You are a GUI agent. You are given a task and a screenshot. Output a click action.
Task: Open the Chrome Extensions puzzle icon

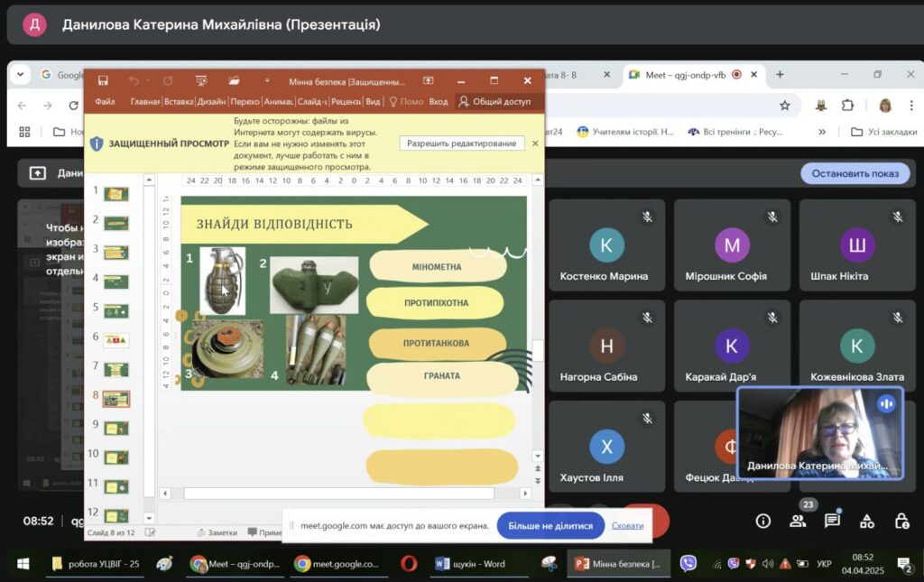(x=847, y=106)
